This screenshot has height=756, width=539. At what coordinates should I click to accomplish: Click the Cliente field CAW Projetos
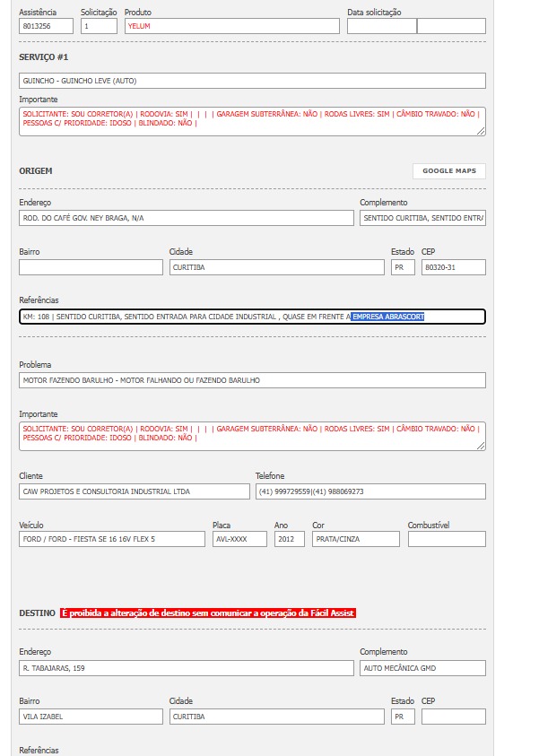pyautogui.click(x=135, y=491)
